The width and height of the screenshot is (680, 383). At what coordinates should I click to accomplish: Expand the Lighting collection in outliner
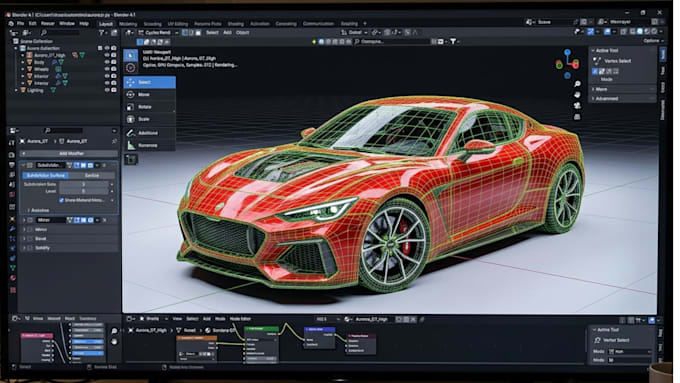[x=16, y=90]
